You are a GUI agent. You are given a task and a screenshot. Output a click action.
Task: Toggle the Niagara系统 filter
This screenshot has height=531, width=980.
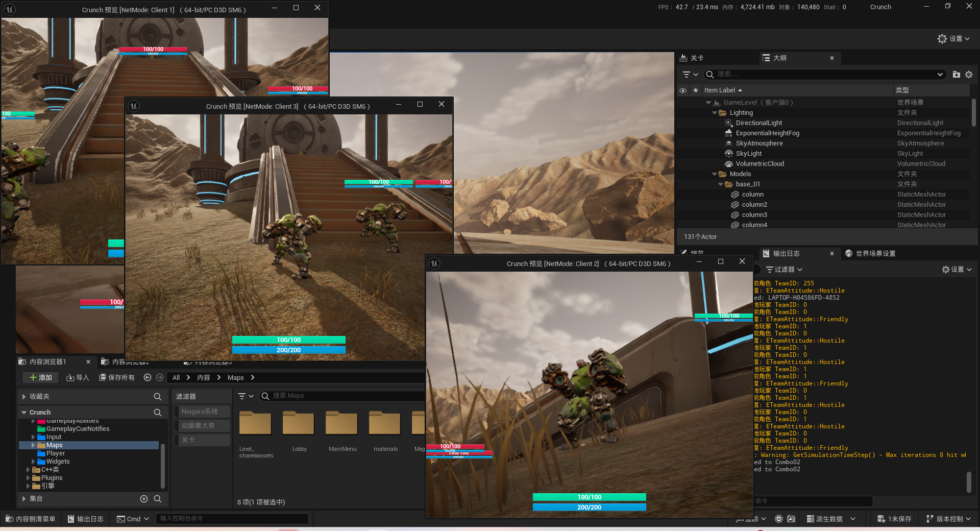202,412
